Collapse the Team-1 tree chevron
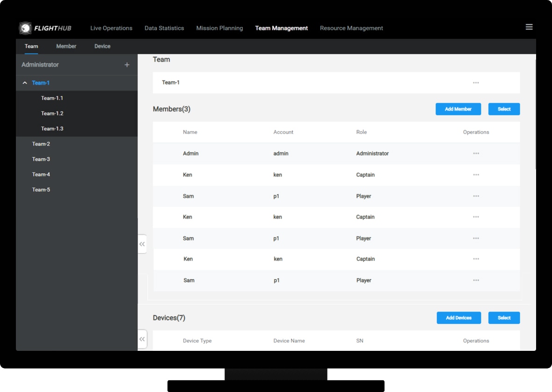 click(x=25, y=83)
